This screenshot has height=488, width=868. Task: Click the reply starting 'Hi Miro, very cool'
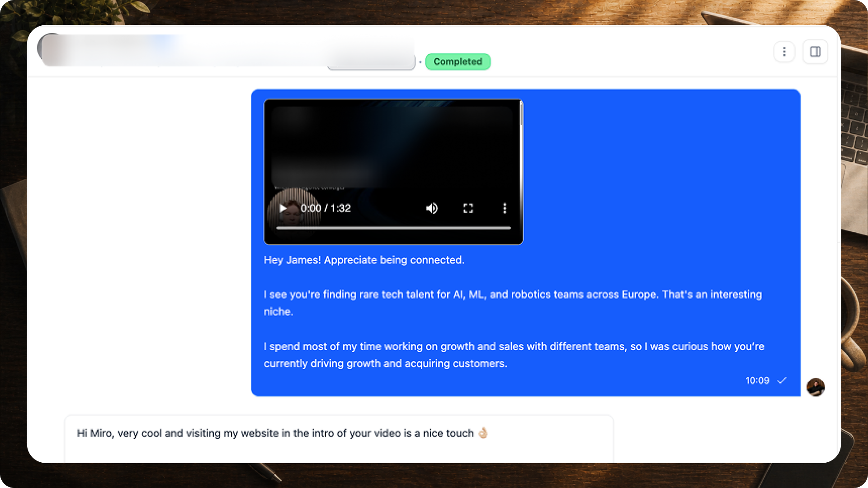click(x=283, y=433)
